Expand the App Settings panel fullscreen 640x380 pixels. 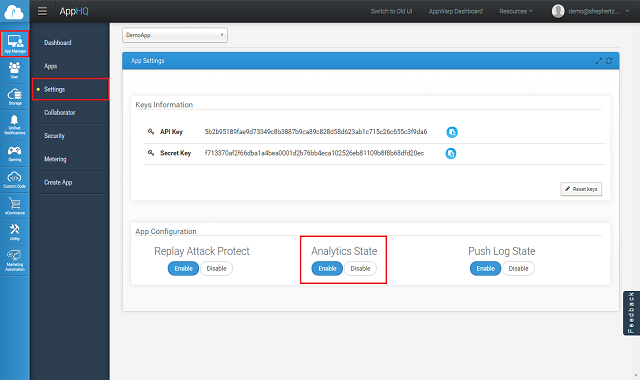pyautogui.click(x=599, y=61)
